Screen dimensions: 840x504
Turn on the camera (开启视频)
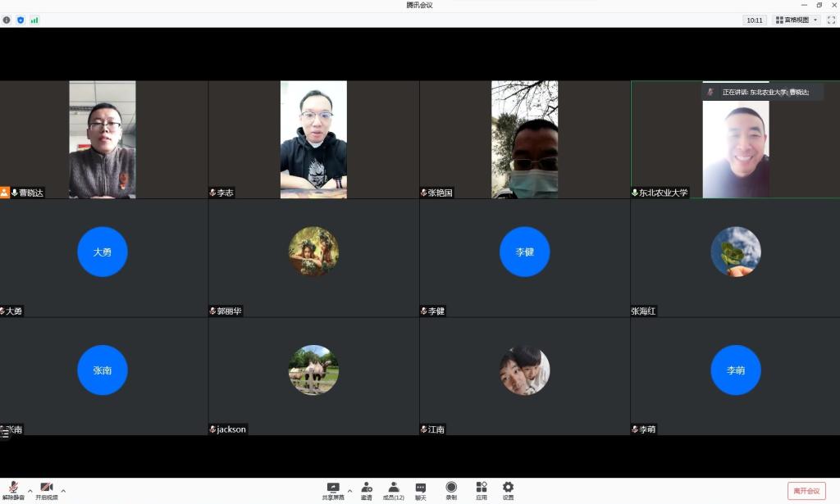(47, 489)
